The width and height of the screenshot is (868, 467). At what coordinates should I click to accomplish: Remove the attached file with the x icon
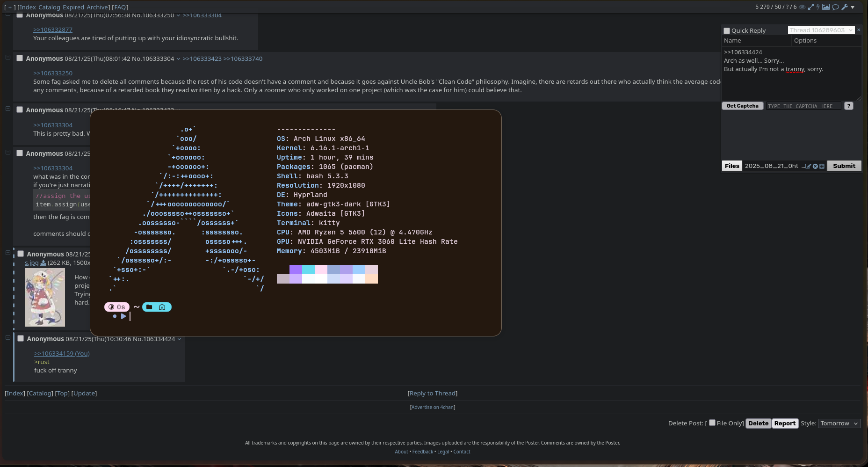point(815,166)
